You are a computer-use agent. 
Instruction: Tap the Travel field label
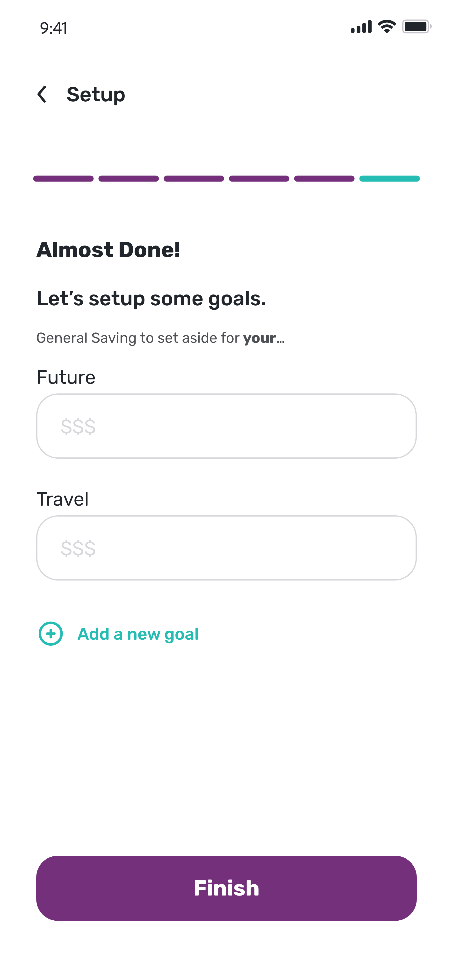click(62, 499)
